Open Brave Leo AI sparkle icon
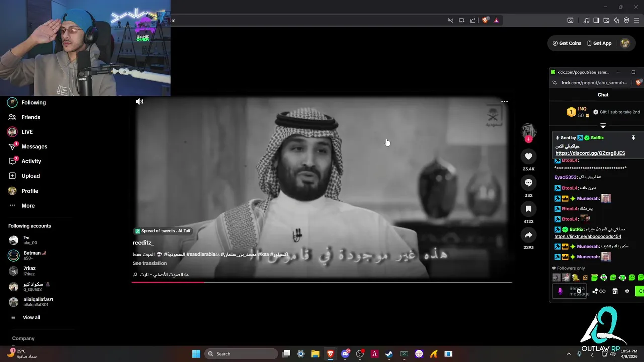644x362 pixels. tap(616, 20)
